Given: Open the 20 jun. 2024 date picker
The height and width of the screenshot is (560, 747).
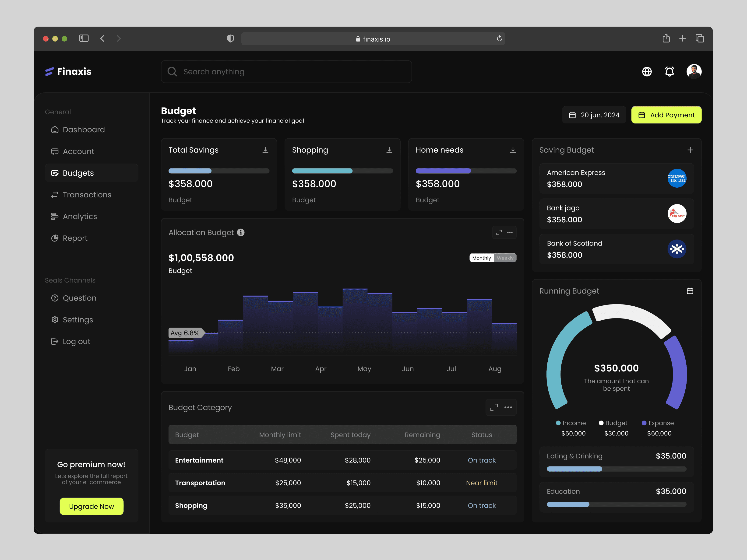Looking at the screenshot, I should [594, 115].
